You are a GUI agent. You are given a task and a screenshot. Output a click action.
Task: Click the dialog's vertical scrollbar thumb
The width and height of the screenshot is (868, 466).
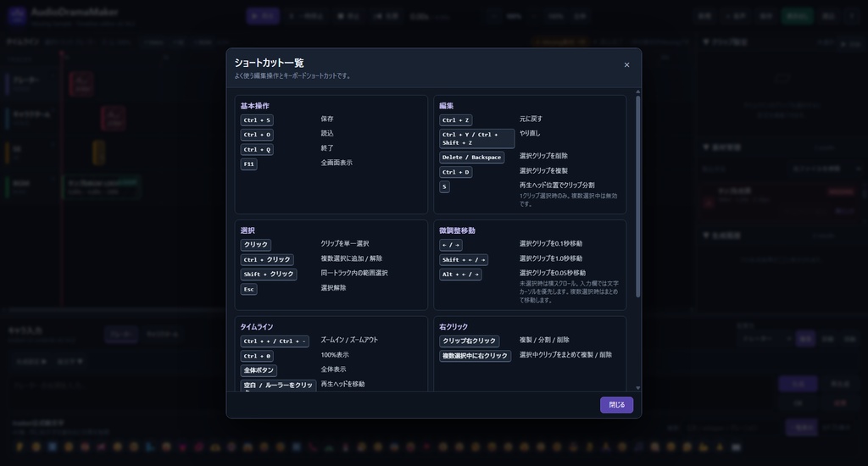[x=637, y=196]
